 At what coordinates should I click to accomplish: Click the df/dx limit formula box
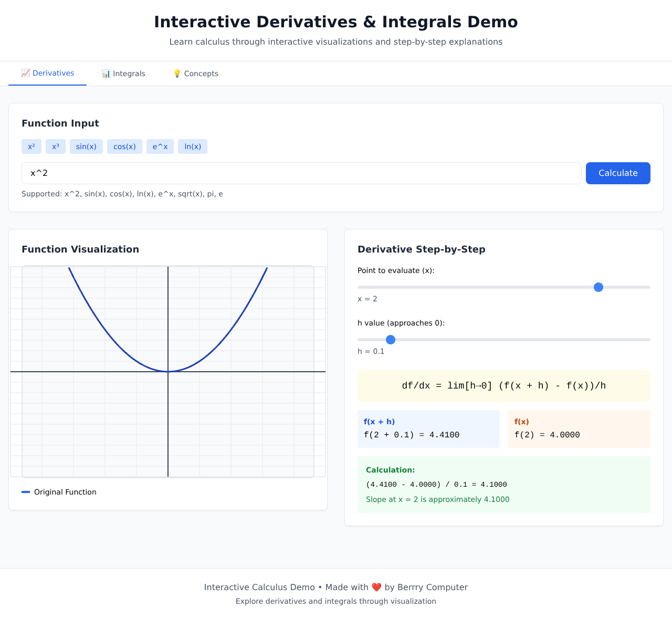click(x=504, y=386)
